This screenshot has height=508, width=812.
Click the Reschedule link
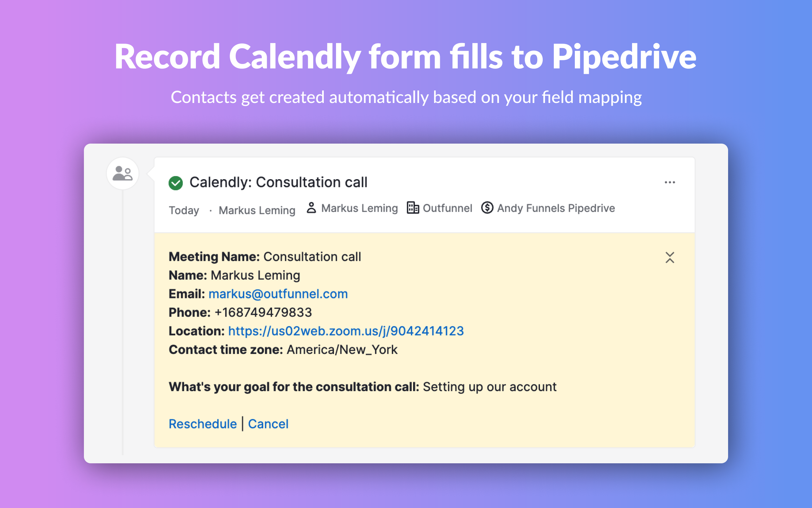(203, 424)
